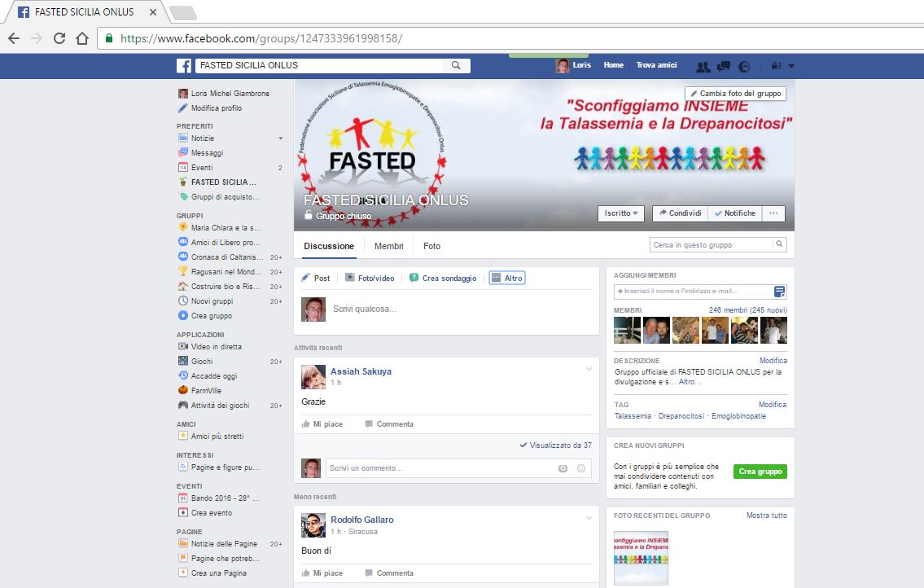Switch to the Discussione tab
Viewport: 924px width, 588px height.
pyautogui.click(x=329, y=246)
